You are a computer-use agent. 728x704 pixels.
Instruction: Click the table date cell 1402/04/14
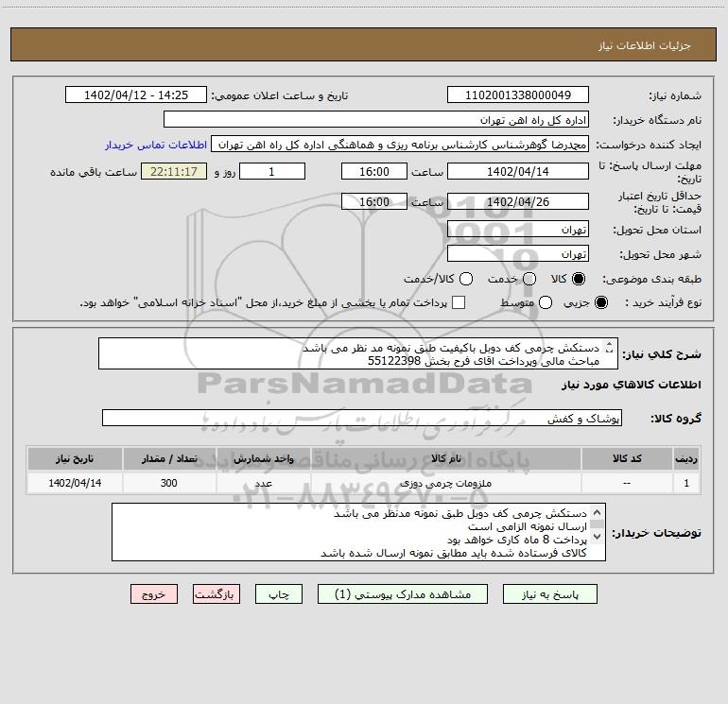click(x=75, y=483)
